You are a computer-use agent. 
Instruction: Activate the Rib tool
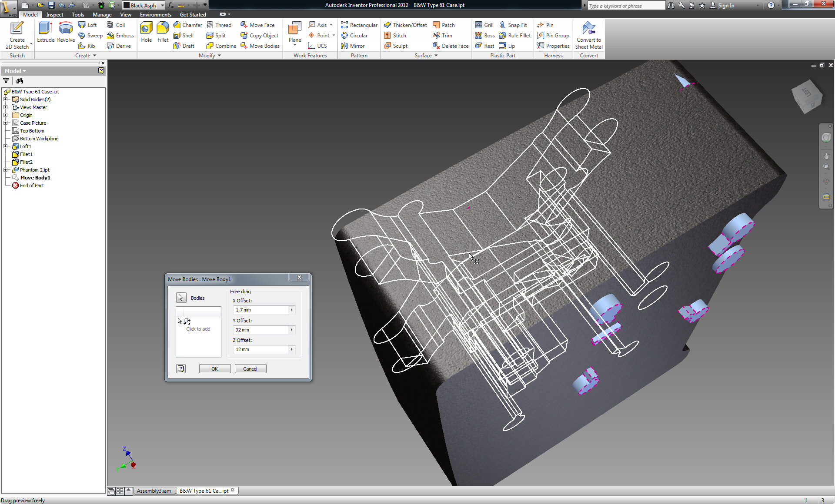tap(87, 46)
